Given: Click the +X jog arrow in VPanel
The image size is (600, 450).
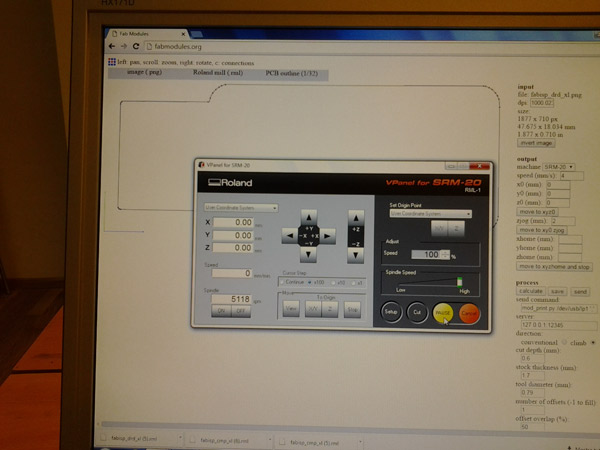Looking at the screenshot, I should tap(328, 236).
